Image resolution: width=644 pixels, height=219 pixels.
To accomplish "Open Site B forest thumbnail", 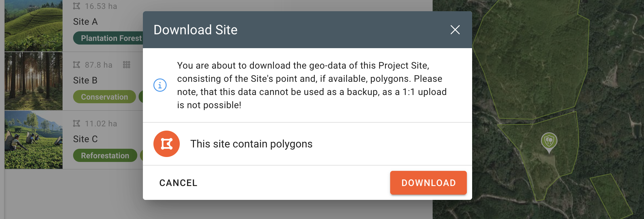I will point(33,81).
